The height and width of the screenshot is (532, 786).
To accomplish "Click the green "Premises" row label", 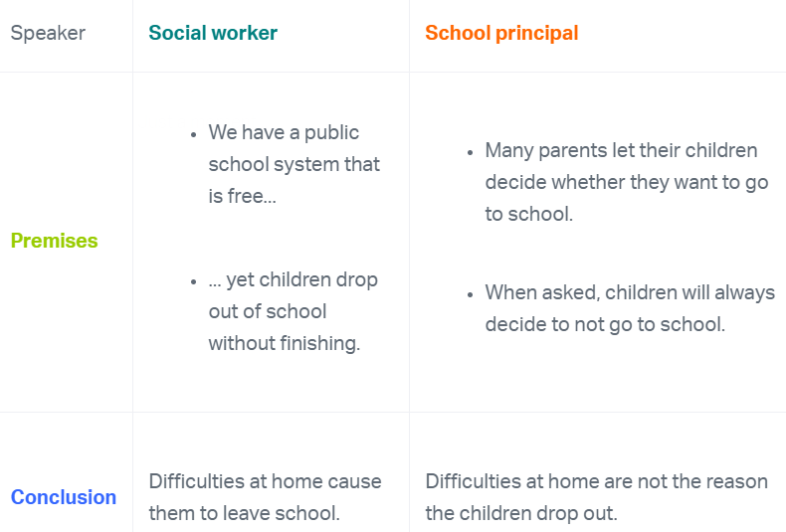I will 54,241.
